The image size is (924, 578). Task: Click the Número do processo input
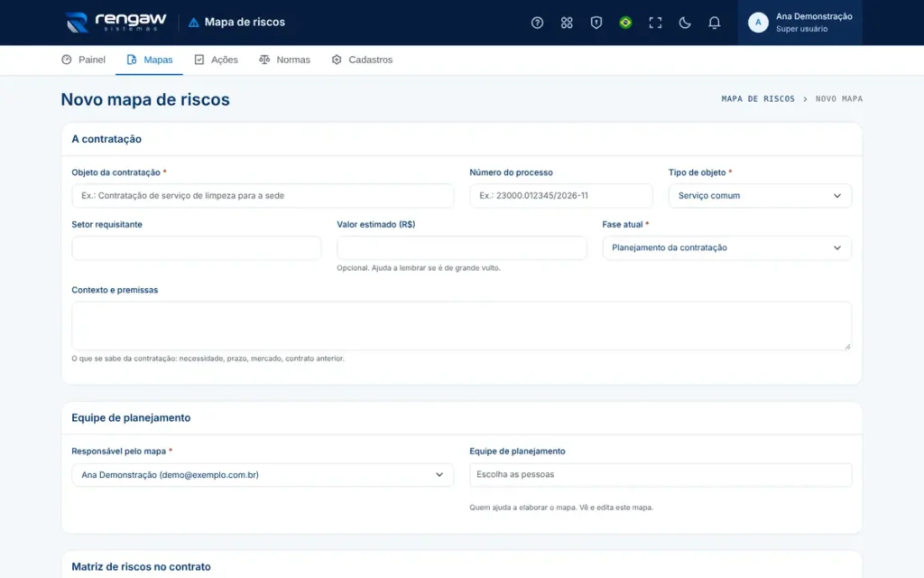[x=560, y=196]
